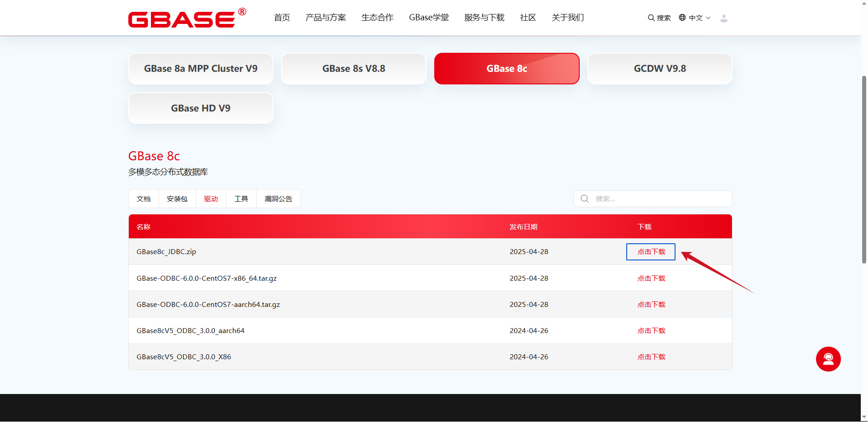Open the 社区 menu
This screenshot has width=868, height=422.
[x=528, y=18]
